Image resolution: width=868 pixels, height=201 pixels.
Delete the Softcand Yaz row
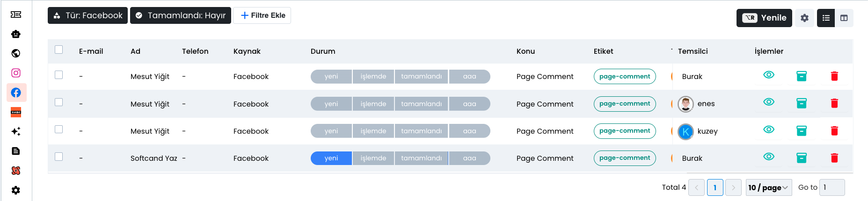coord(834,158)
